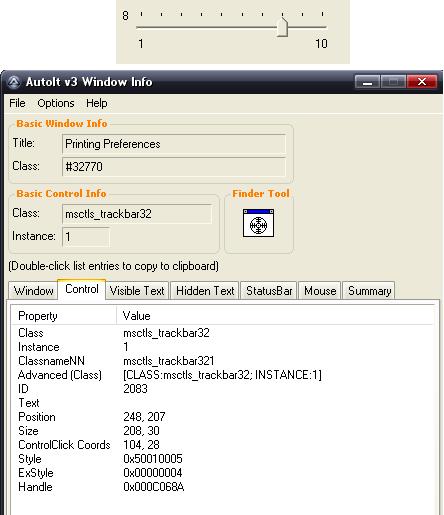Switch to the Hidden Text tab
Screen dimensions: 444x515
tap(205, 291)
